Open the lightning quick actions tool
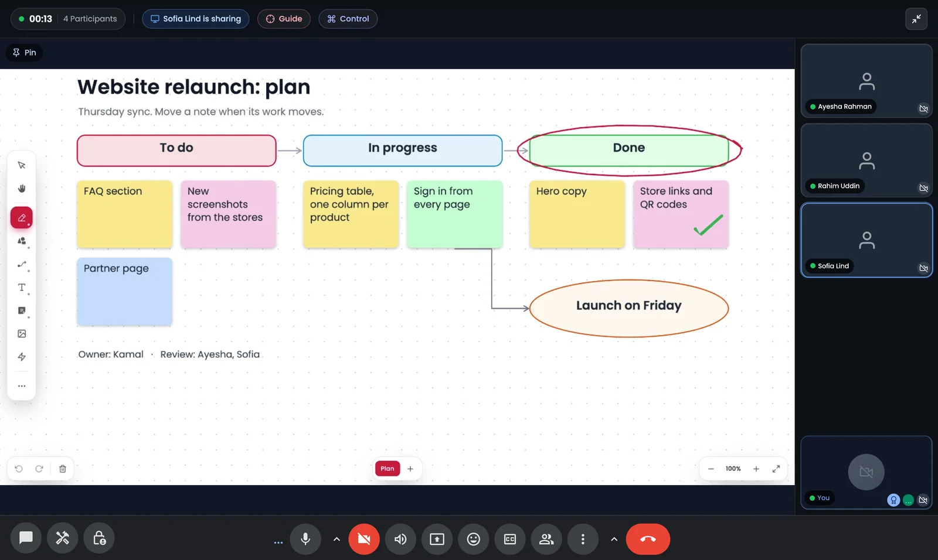Viewport: 938px width, 560px height. tap(22, 357)
